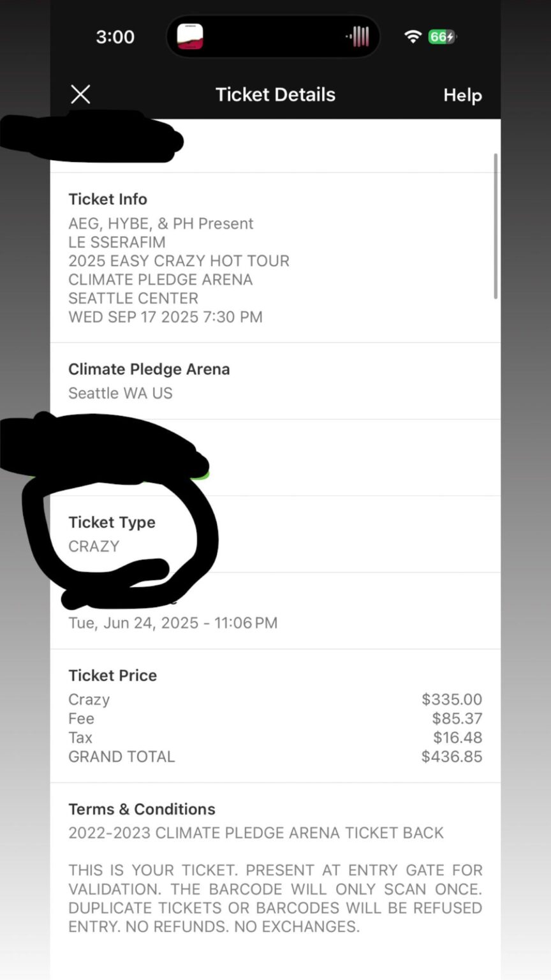The width and height of the screenshot is (551, 980).
Task: Select the $335.00 Crazy price amount
Action: (452, 700)
